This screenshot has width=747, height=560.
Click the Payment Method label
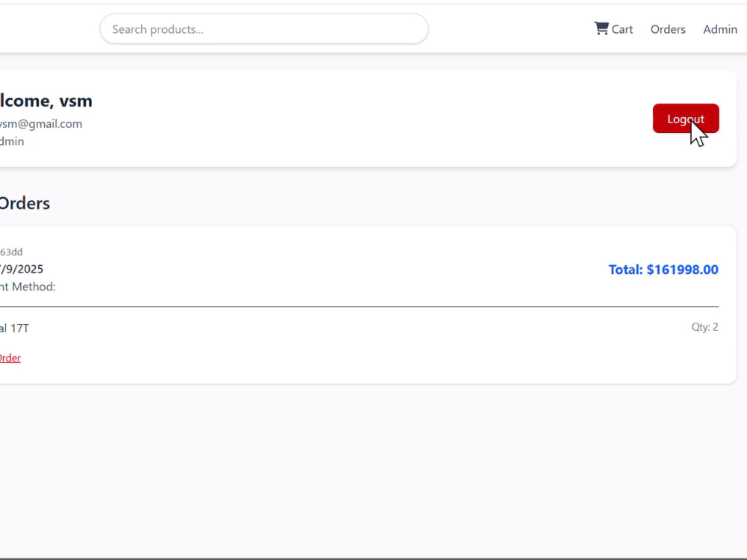[28, 287]
